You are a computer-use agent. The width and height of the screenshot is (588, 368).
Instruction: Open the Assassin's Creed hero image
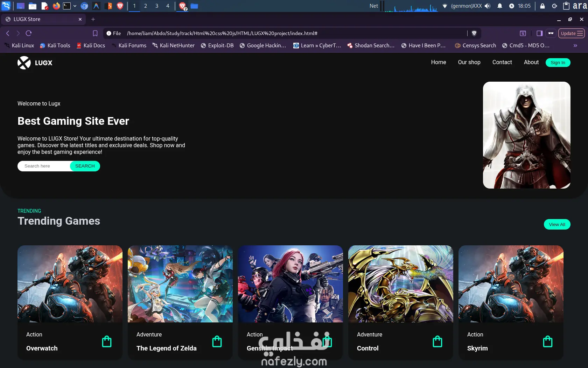tap(527, 135)
